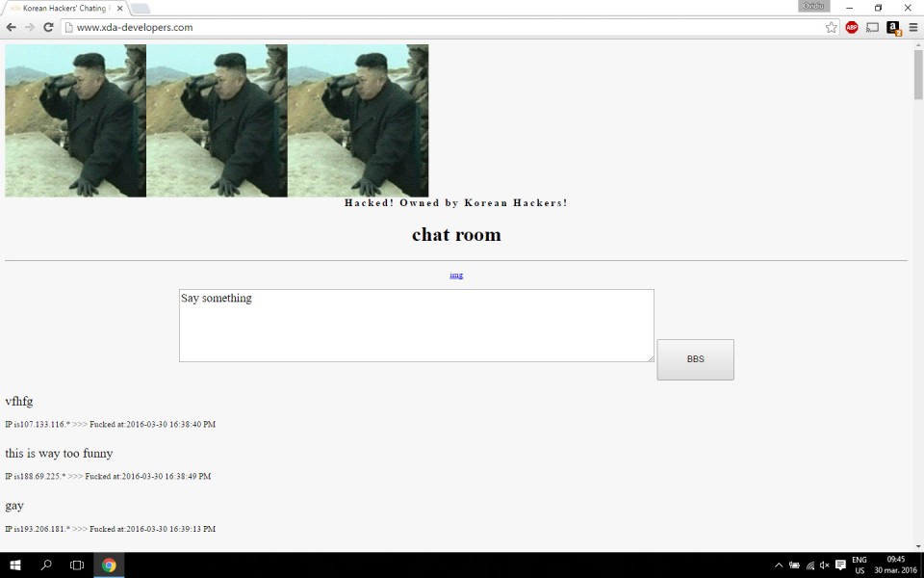Open the Chrome hamburger menu
Screen dimensions: 924x578
(912, 27)
